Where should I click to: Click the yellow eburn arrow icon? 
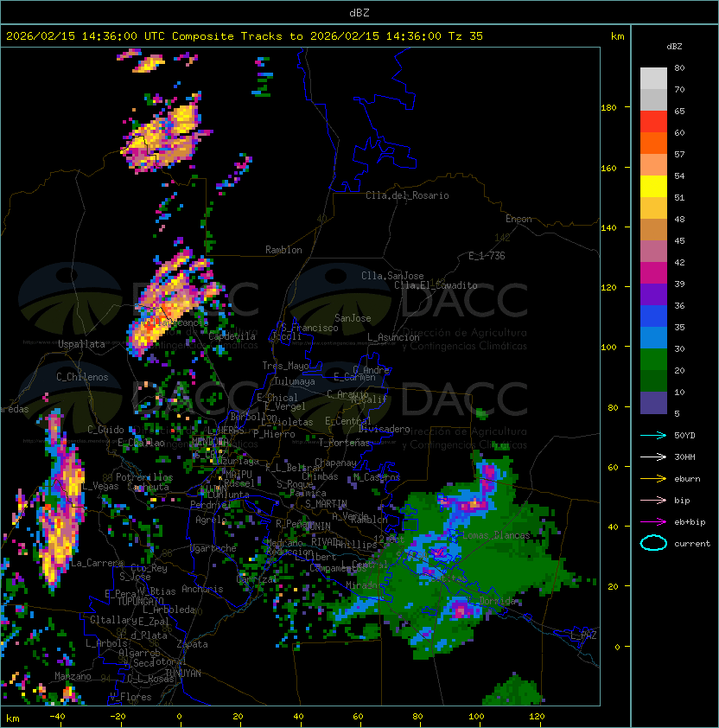click(653, 479)
